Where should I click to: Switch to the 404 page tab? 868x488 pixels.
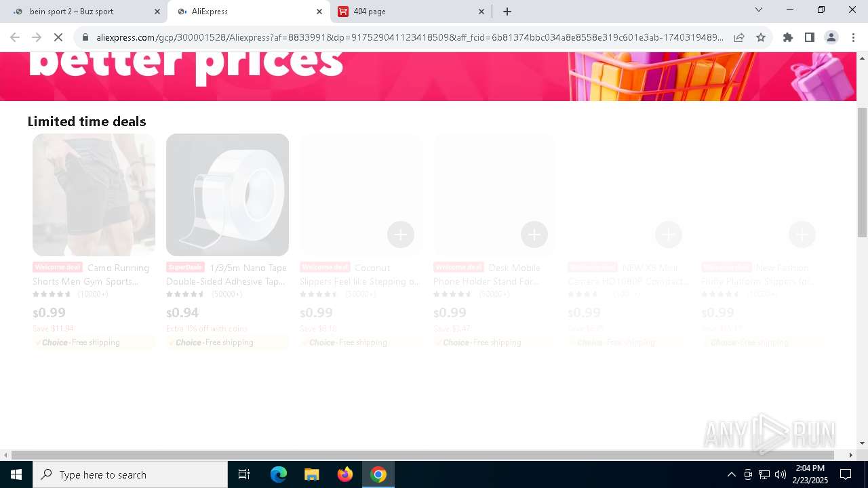(x=411, y=12)
